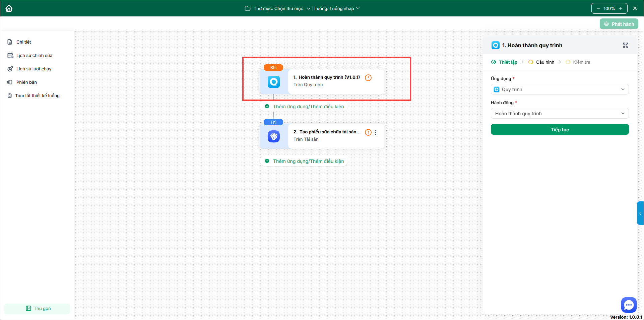Close the flow editor with X
The width and height of the screenshot is (644, 320).
tap(635, 8)
